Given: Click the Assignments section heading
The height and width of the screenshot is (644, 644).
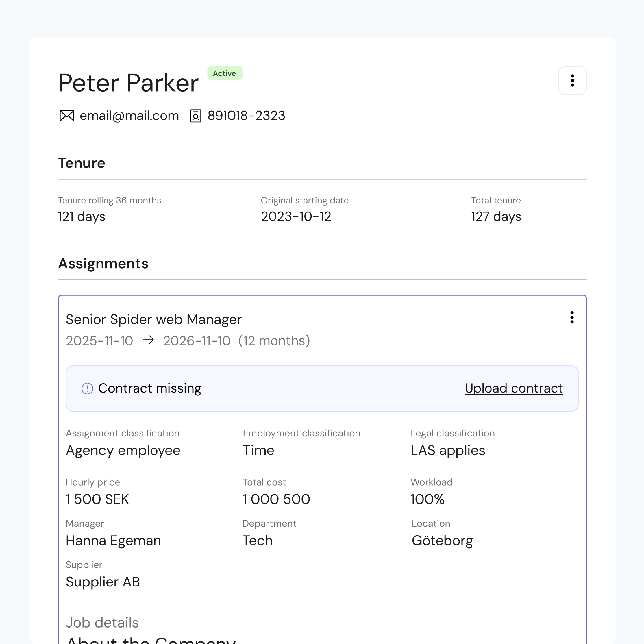Looking at the screenshot, I should click(103, 263).
